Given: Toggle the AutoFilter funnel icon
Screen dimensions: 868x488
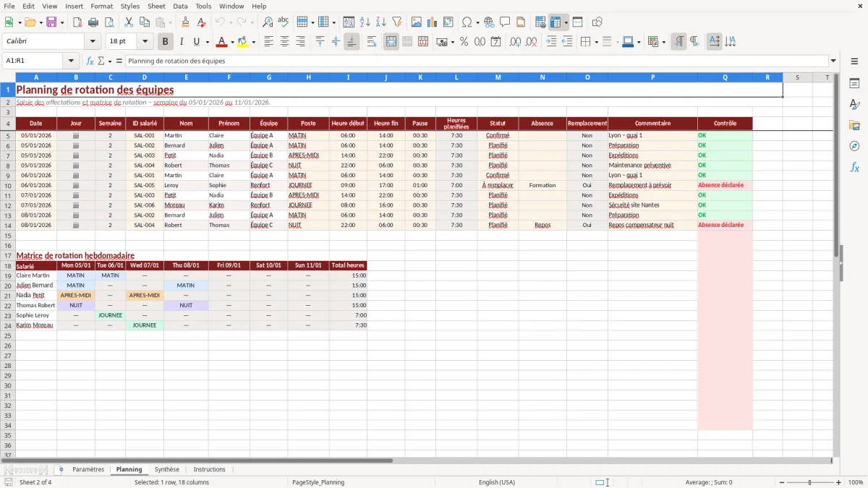Looking at the screenshot, I should pos(397,22).
